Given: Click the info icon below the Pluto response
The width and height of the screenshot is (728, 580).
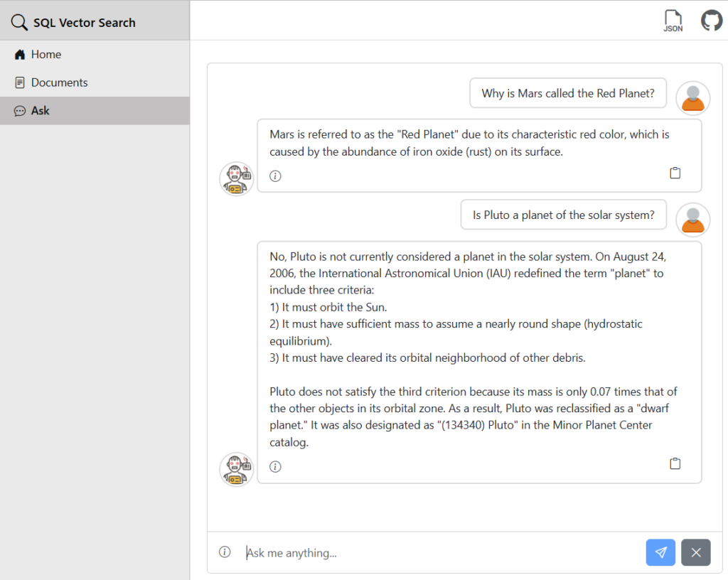Looking at the screenshot, I should 275,466.
